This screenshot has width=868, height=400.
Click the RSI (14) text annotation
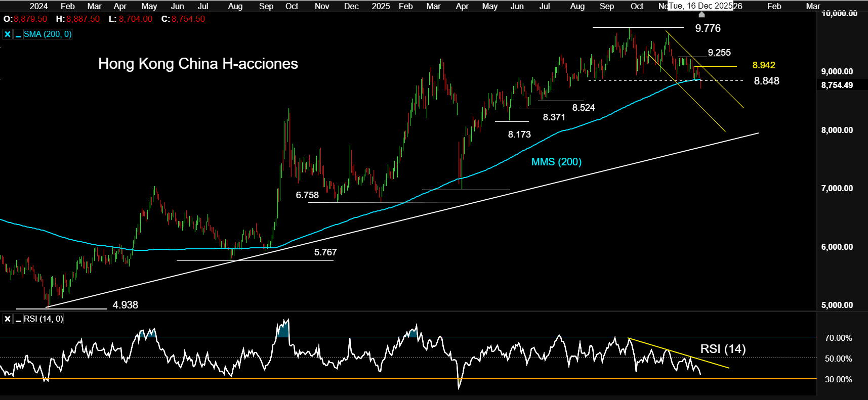tap(723, 349)
